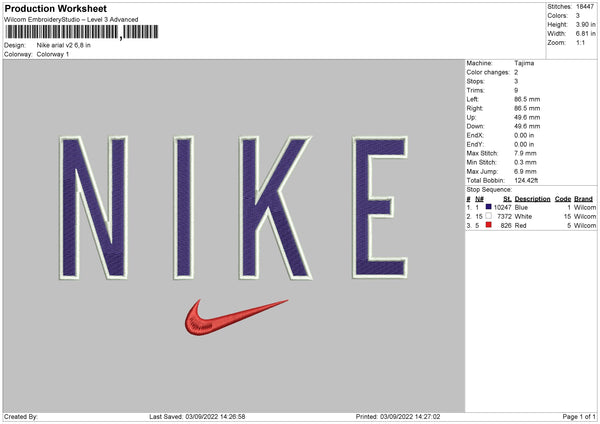Image resolution: width=600 pixels, height=424 pixels.
Task: Click the red thread color swatch
Action: (x=488, y=225)
